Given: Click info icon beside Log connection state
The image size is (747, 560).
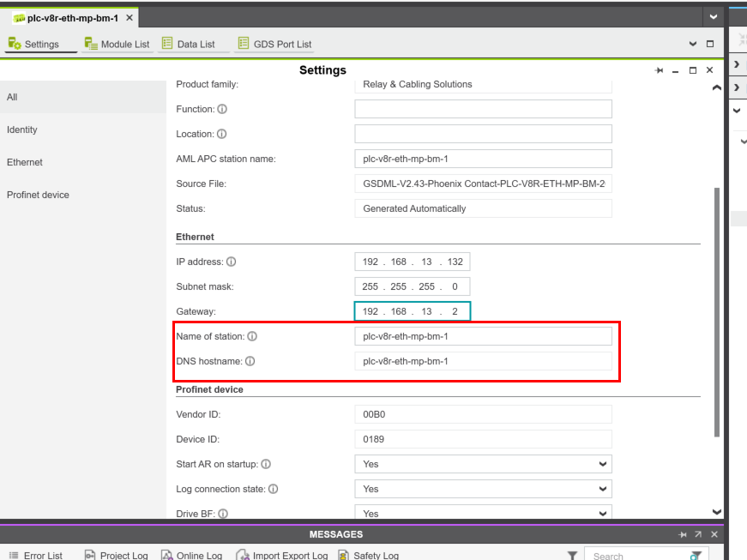Looking at the screenshot, I should [x=273, y=489].
